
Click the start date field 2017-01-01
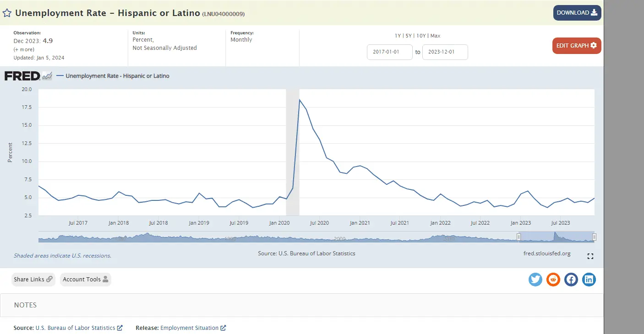click(x=389, y=52)
